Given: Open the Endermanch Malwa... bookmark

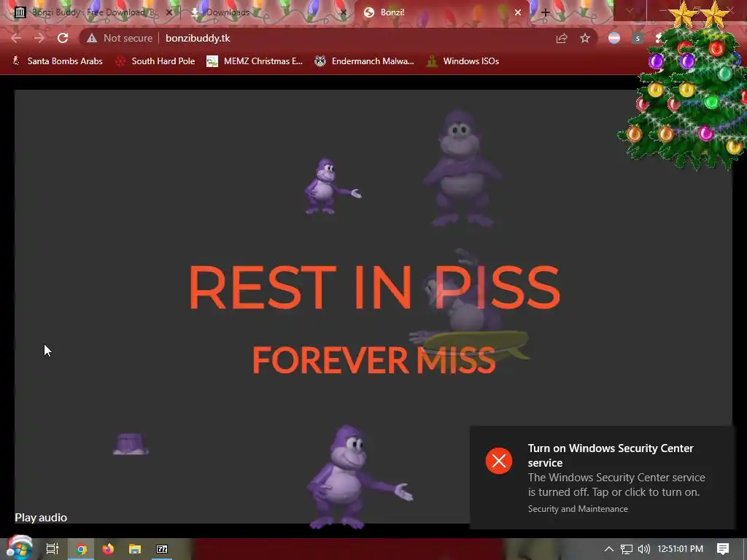Looking at the screenshot, I should coord(365,61).
